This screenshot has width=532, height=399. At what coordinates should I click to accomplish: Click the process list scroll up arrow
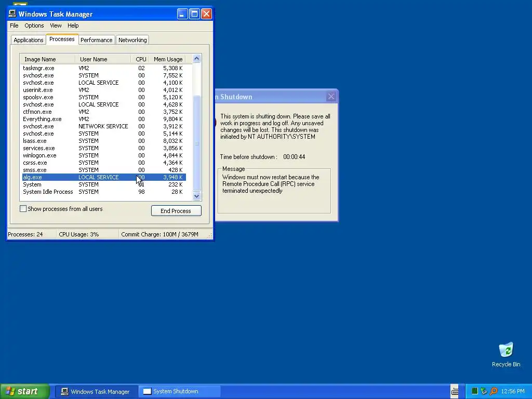[196, 59]
